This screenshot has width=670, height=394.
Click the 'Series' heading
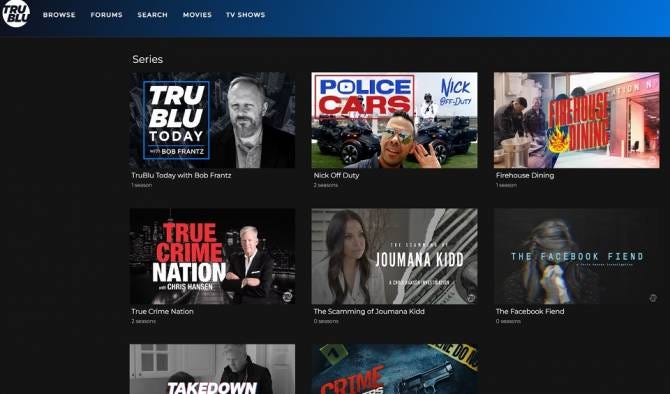click(147, 59)
